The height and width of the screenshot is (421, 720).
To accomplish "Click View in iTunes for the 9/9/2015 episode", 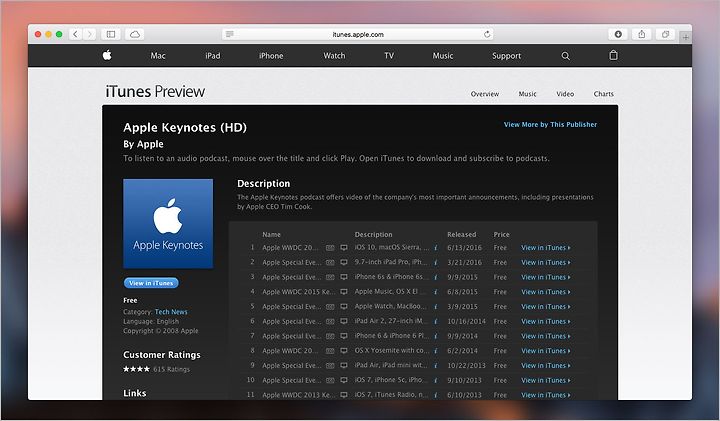I will coord(546,277).
